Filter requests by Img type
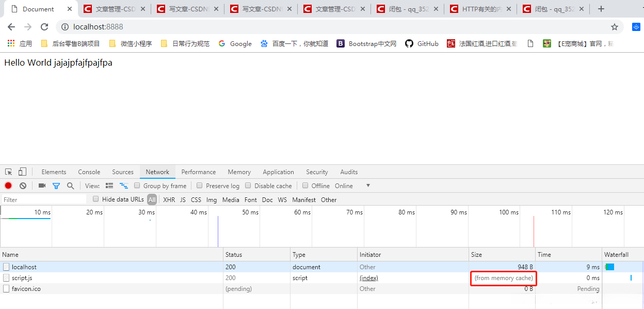Viewport: 644px width, 309px height. tap(212, 200)
